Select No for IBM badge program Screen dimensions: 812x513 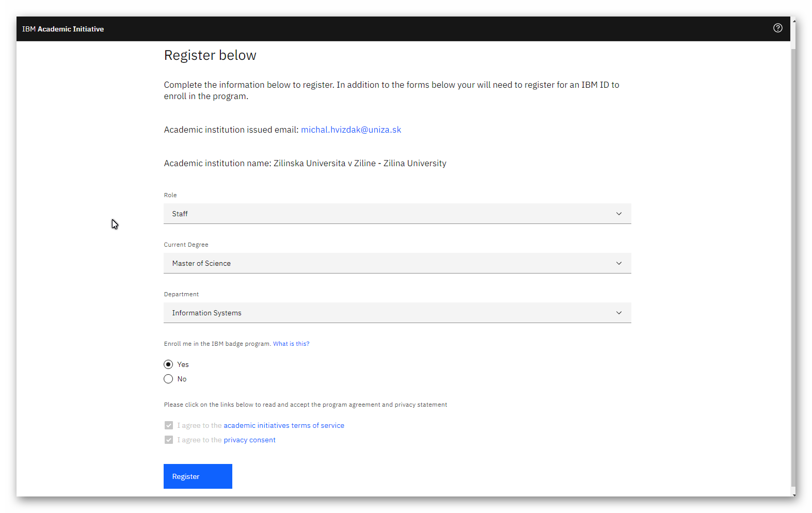[x=168, y=379]
